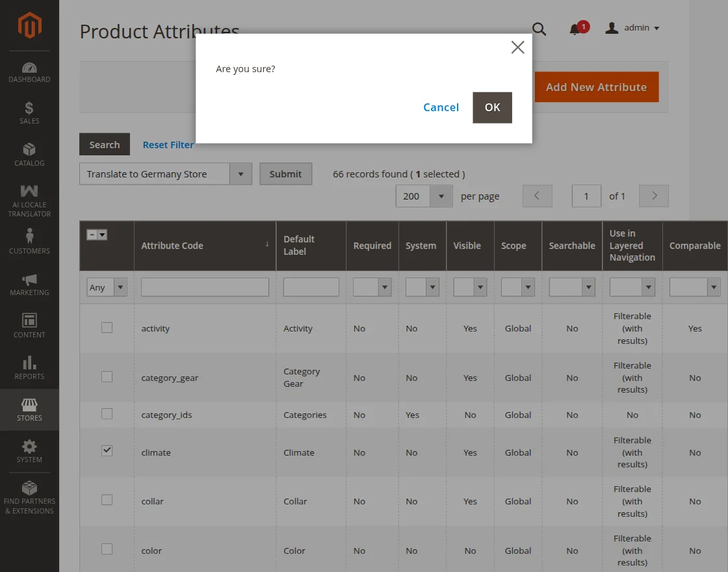Image resolution: width=728 pixels, height=572 pixels.
Task: Open the admin account dropdown
Action: [x=632, y=28]
